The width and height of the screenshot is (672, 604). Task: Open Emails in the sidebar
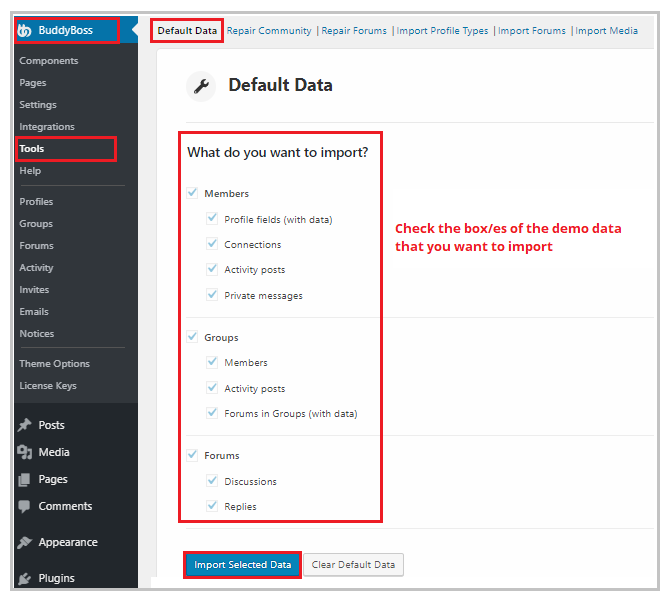[x=34, y=312]
